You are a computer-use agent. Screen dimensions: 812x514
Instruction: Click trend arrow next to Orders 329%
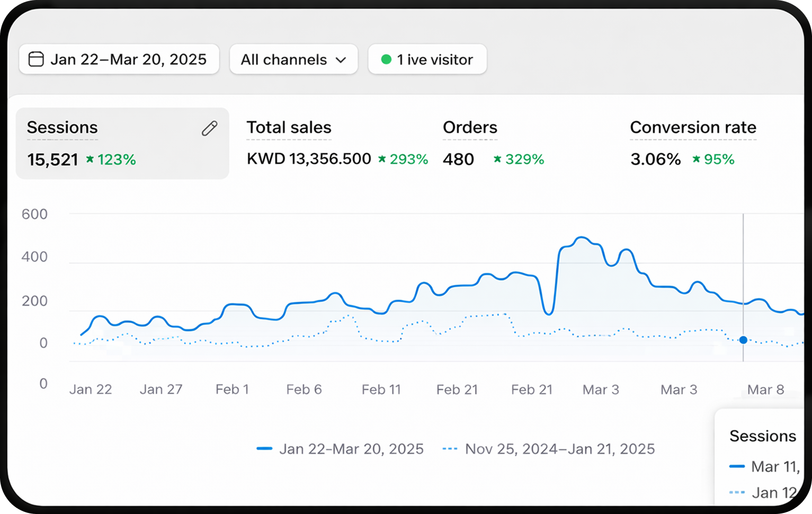[497, 159]
